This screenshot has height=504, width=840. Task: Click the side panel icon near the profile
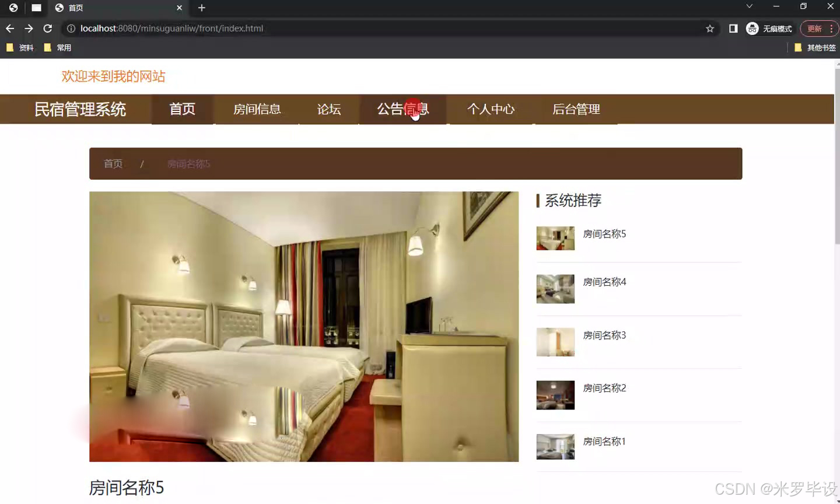pos(733,28)
